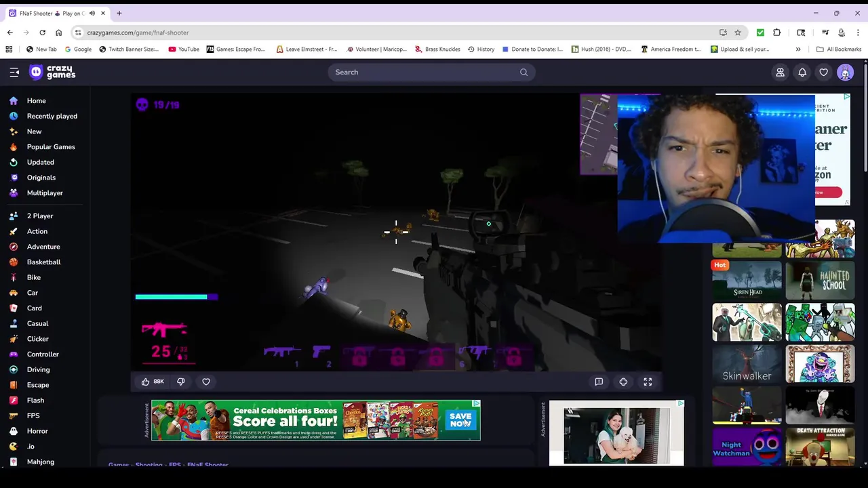
Task: Open the Haunted School game thumbnail
Action: click(820, 280)
